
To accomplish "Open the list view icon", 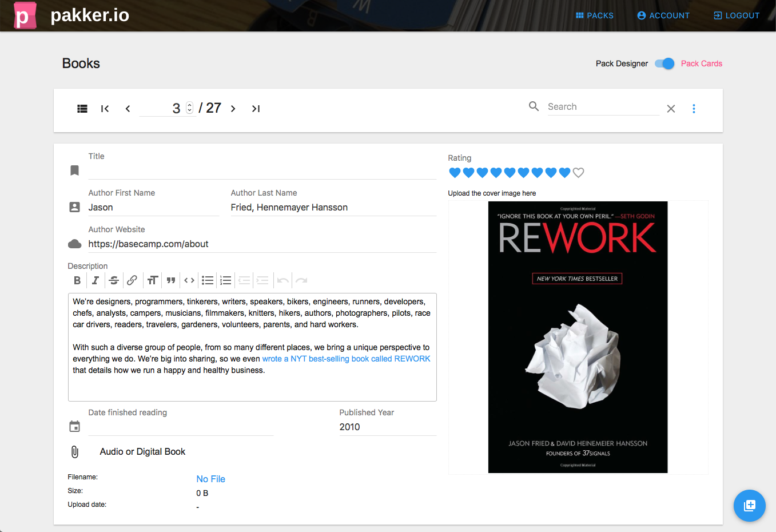I will tap(82, 109).
